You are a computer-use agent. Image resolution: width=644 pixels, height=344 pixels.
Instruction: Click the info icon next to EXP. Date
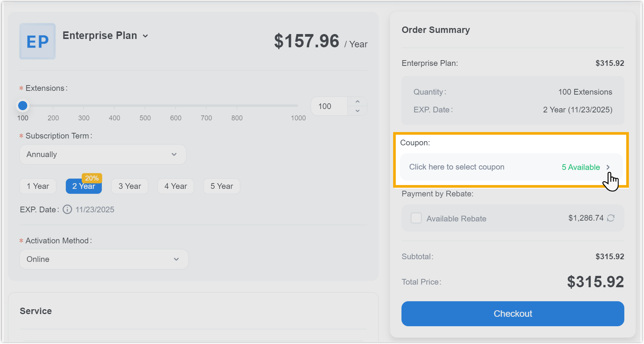[67, 209]
